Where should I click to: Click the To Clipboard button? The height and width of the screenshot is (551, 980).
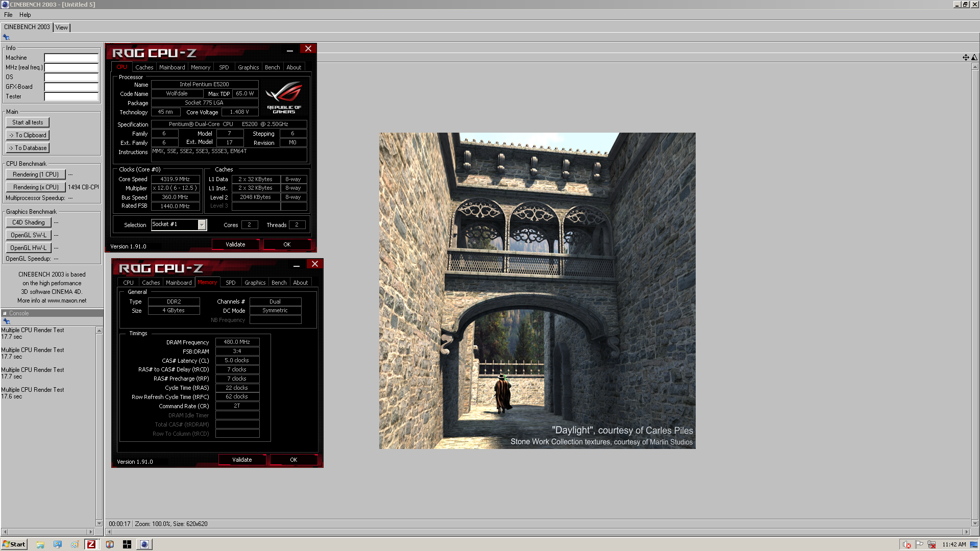[x=28, y=135]
